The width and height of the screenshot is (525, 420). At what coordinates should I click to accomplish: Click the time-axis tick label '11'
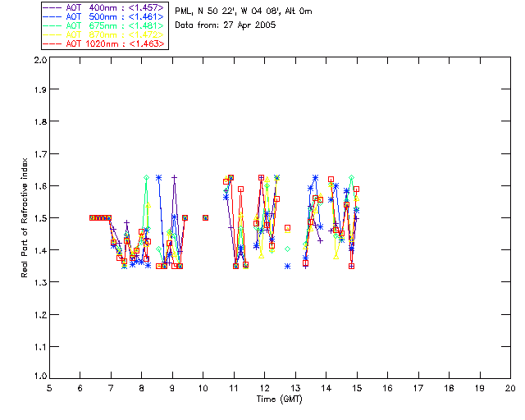coord(234,388)
